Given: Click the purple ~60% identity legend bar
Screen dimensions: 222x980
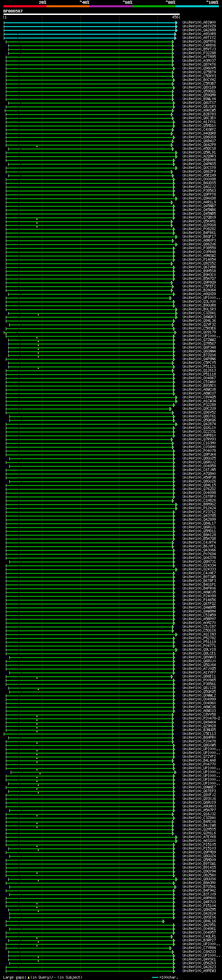Looking at the screenshot, I should click(x=111, y=6).
